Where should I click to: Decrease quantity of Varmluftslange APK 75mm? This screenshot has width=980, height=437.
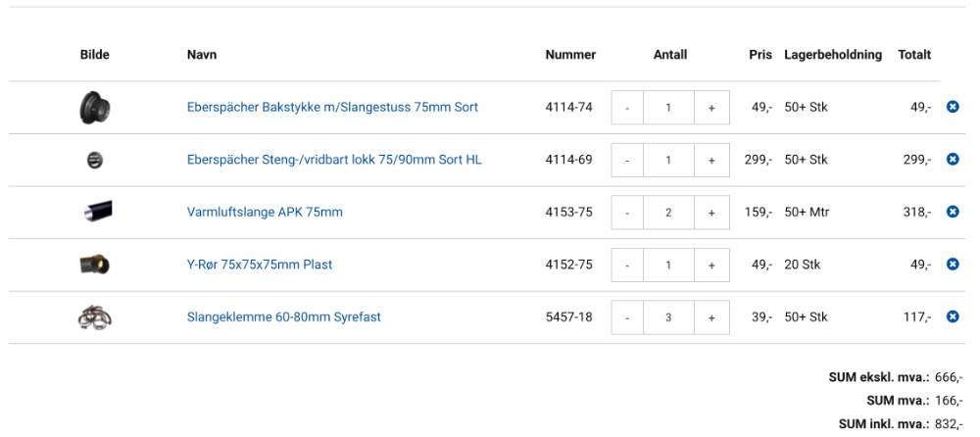tap(627, 213)
